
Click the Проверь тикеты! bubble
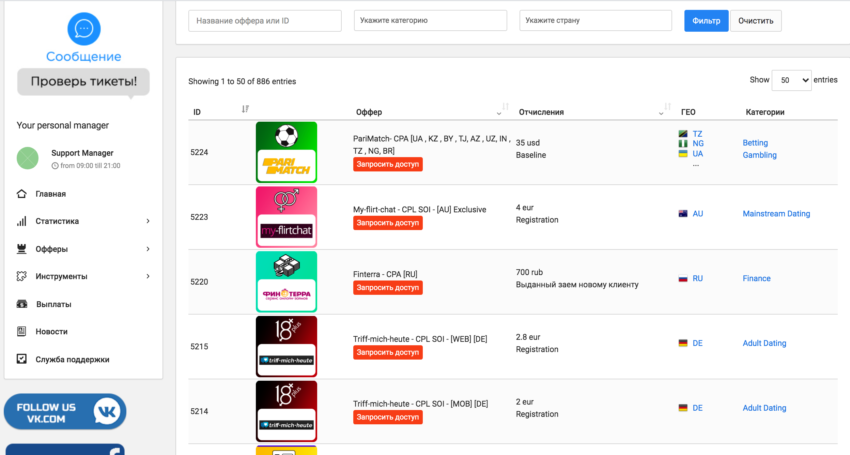point(83,81)
